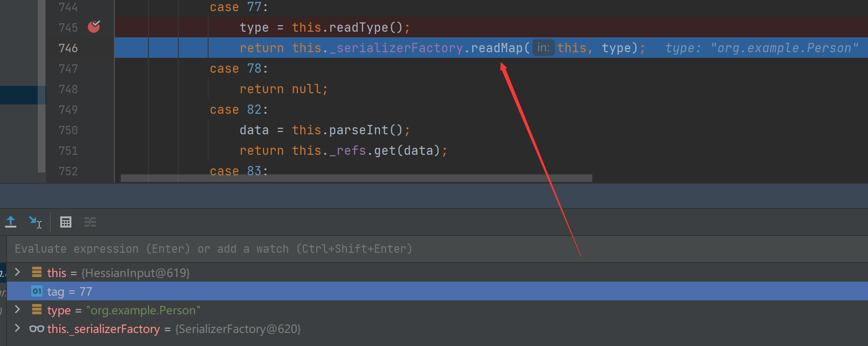
Task: Click the 'in:' inlay hint on line 746
Action: pyautogui.click(x=543, y=48)
